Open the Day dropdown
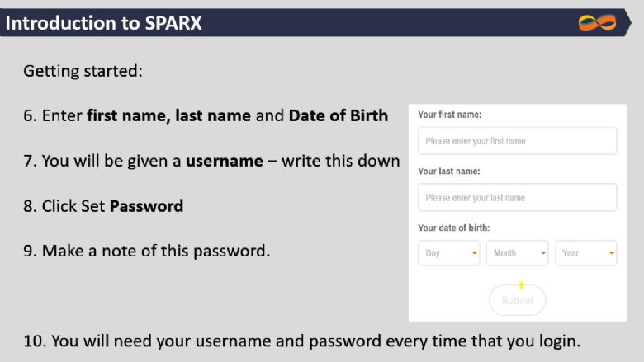This screenshot has width=644, height=362. pos(448,253)
